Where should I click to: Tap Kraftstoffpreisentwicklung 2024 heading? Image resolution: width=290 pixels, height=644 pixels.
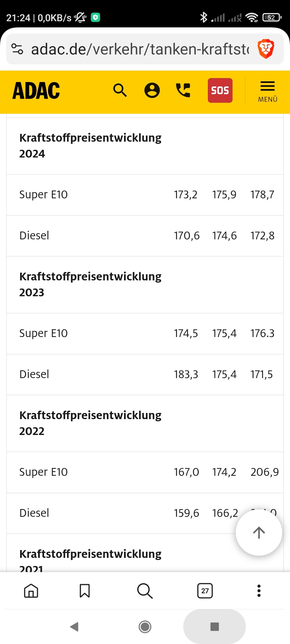pyautogui.click(x=90, y=146)
